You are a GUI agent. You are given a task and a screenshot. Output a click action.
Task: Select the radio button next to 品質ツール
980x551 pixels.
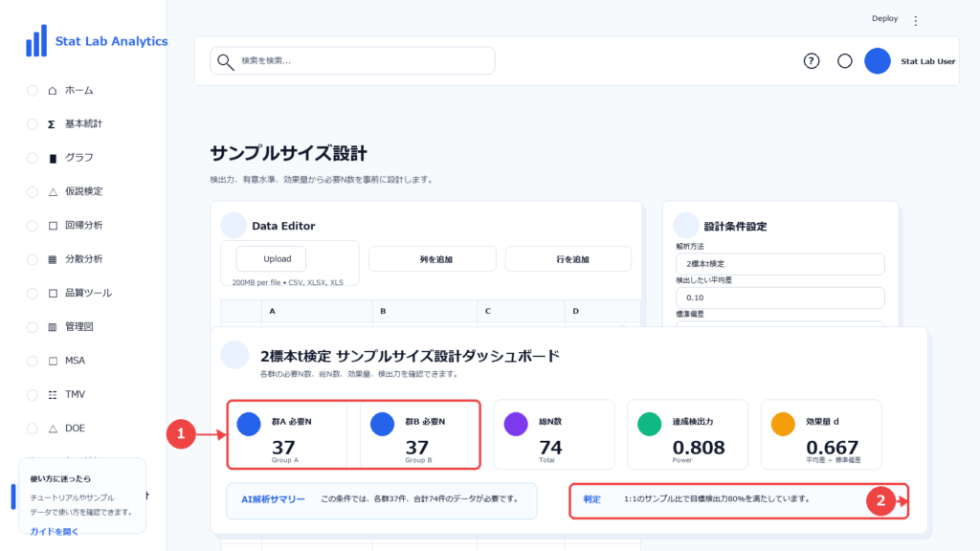(33, 293)
